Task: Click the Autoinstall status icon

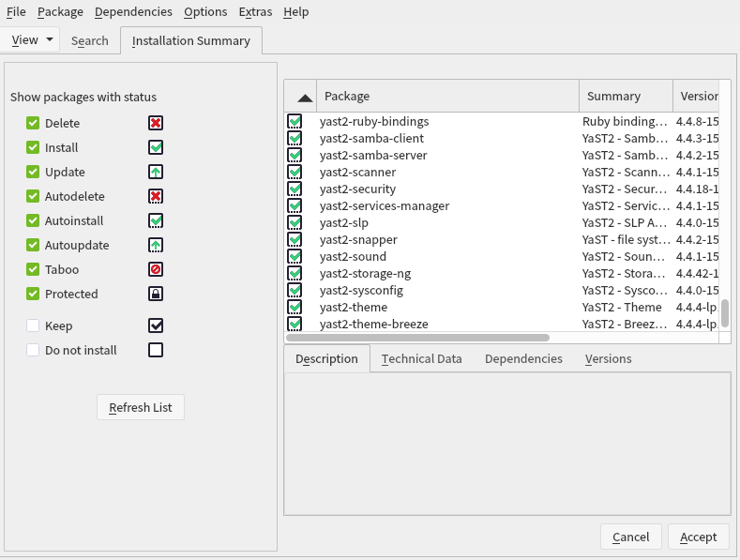Action: pos(156,220)
